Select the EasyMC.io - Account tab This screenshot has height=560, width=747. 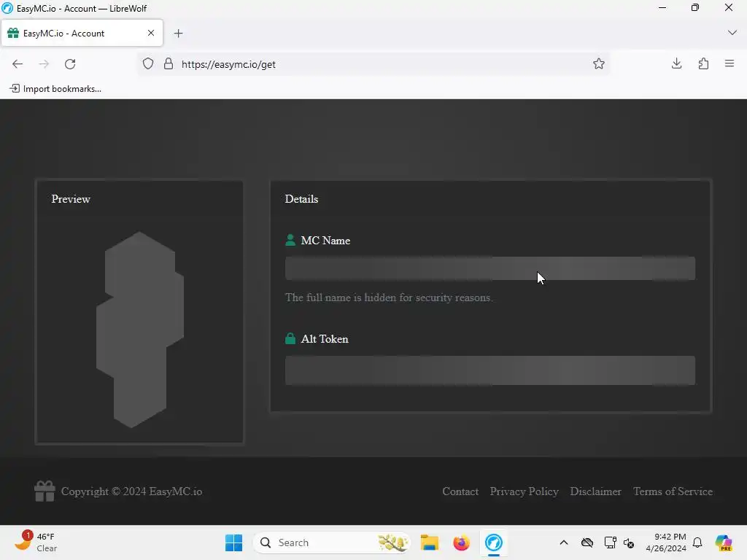[82, 34]
